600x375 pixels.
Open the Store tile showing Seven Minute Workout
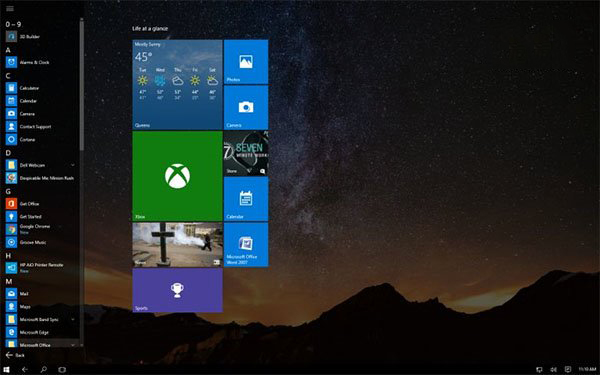coord(246,153)
